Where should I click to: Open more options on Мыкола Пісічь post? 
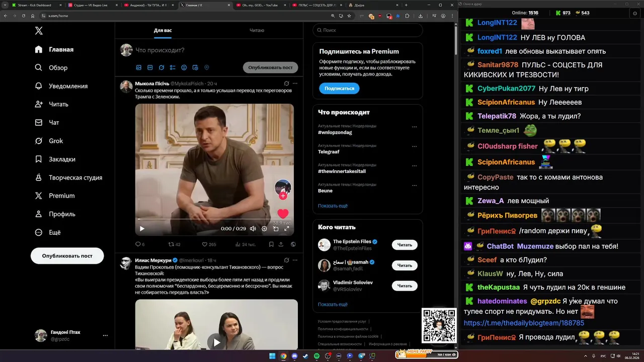point(295,83)
